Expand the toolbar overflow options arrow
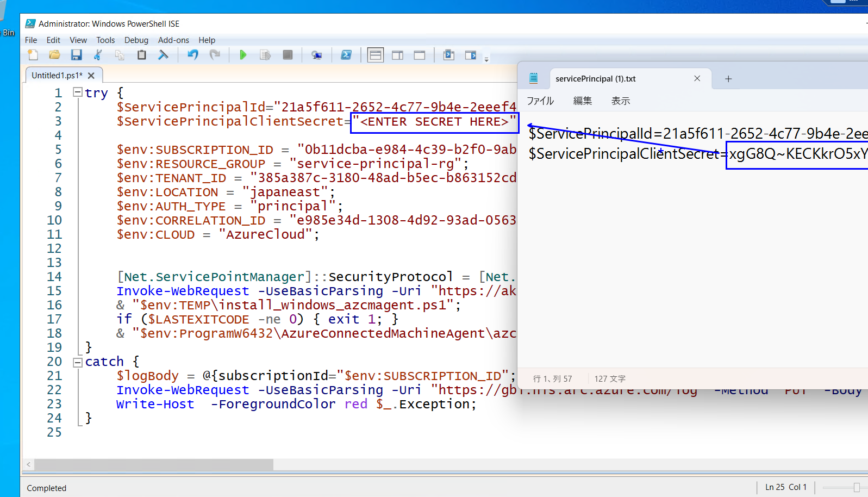 (x=486, y=59)
